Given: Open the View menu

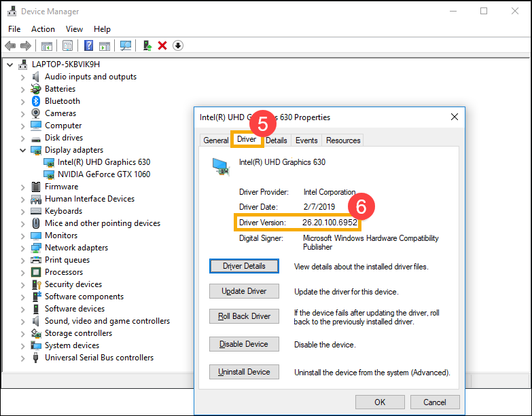Looking at the screenshot, I should click(75, 29).
